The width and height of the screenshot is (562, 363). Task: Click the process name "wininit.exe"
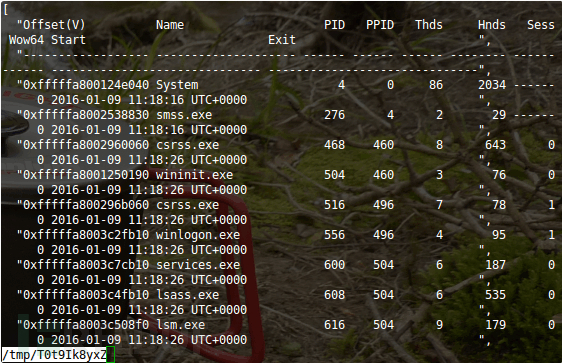[x=194, y=175]
